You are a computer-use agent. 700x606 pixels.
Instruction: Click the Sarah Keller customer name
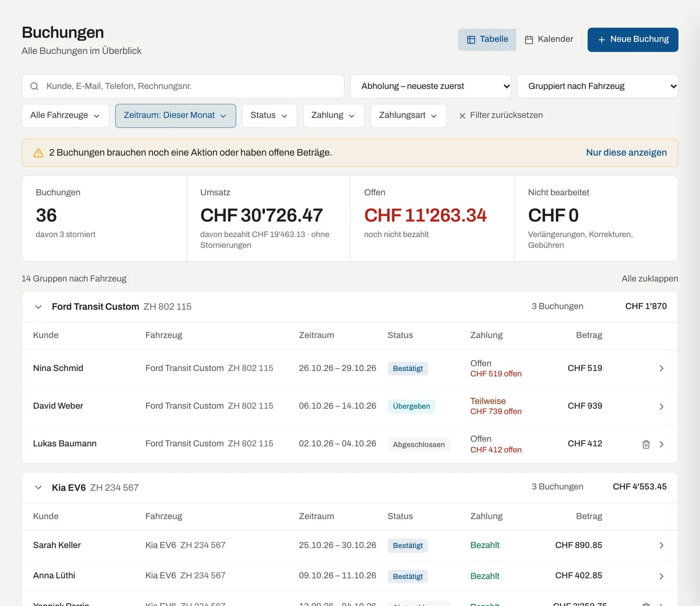pos(57,545)
